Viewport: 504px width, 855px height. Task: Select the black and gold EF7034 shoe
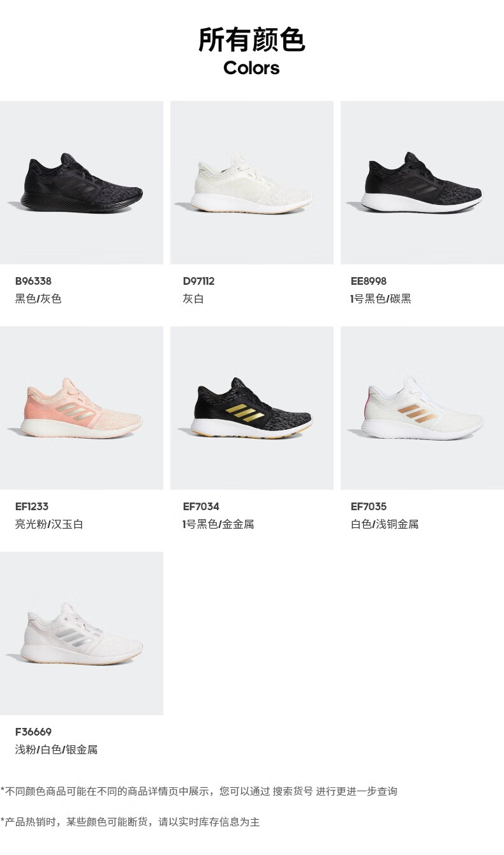click(x=252, y=408)
